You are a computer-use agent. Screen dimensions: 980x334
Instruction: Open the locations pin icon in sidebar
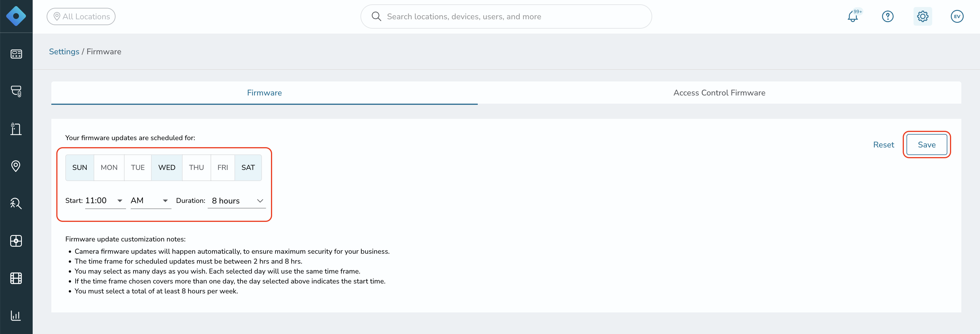pos(16,166)
